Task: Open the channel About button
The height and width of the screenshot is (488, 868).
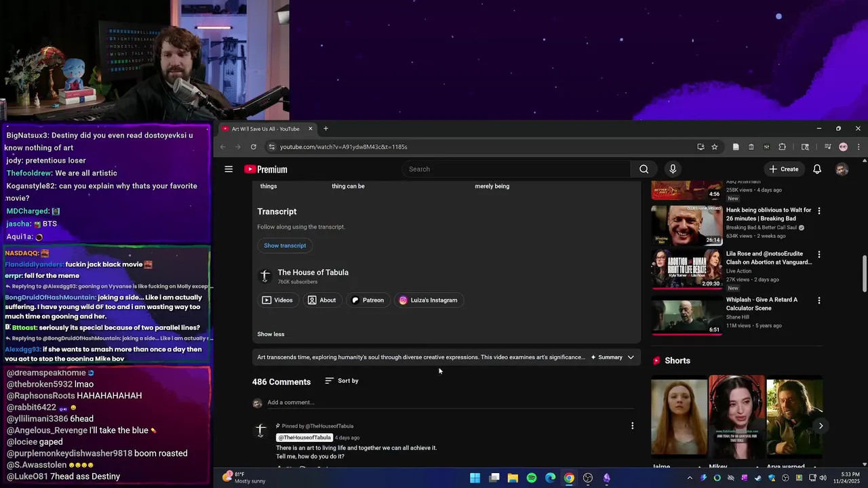Action: [321, 300]
